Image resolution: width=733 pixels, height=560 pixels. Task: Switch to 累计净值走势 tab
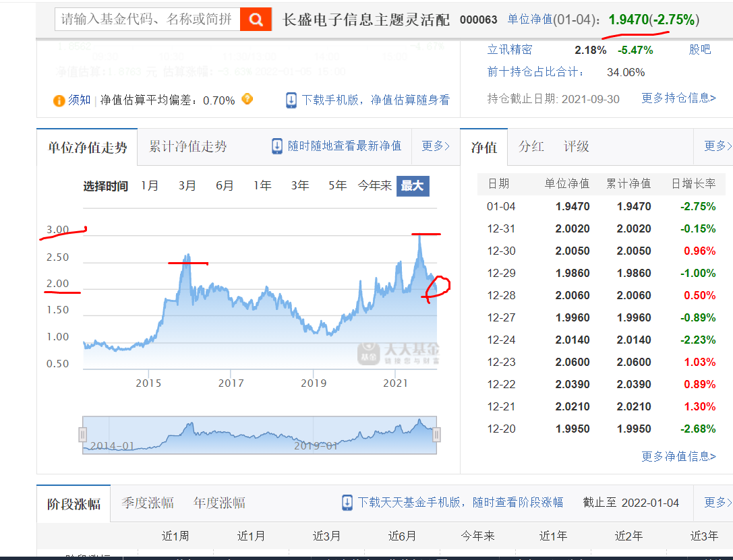188,146
